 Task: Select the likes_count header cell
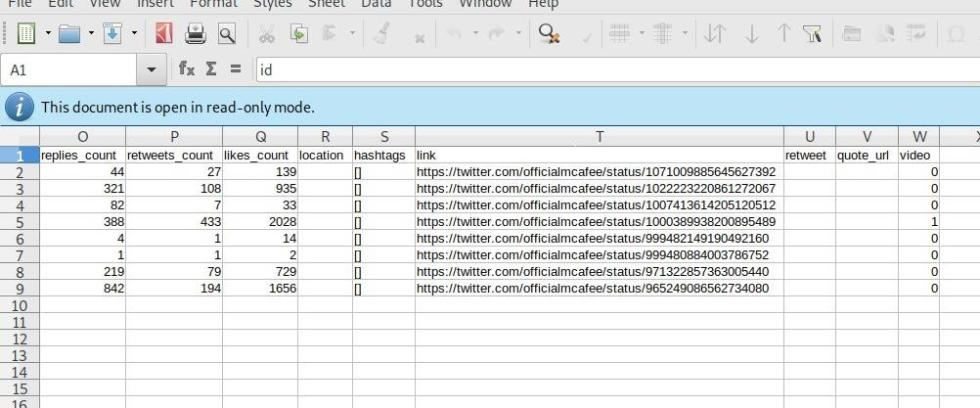coord(260,155)
